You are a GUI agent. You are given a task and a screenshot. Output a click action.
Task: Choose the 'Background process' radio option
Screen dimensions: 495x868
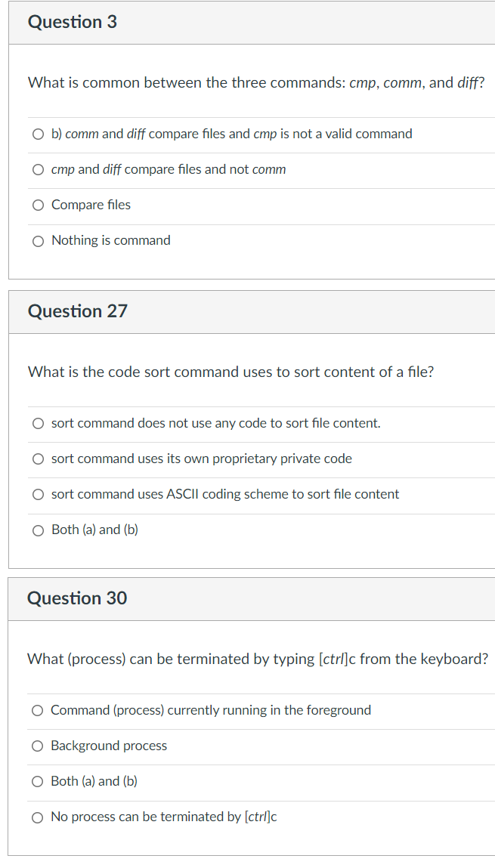(37, 746)
